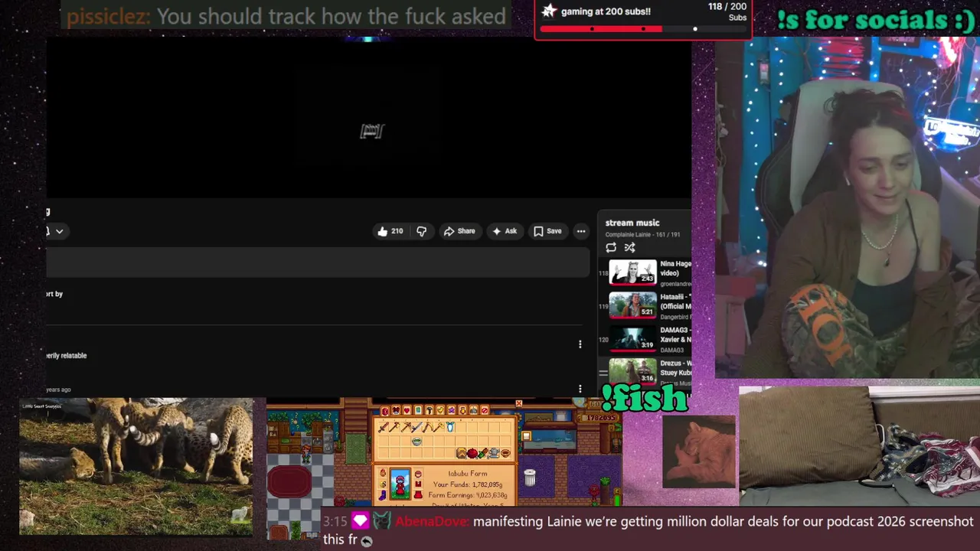
Task: Like the YouTube video with 210 likes
Action: [390, 231]
